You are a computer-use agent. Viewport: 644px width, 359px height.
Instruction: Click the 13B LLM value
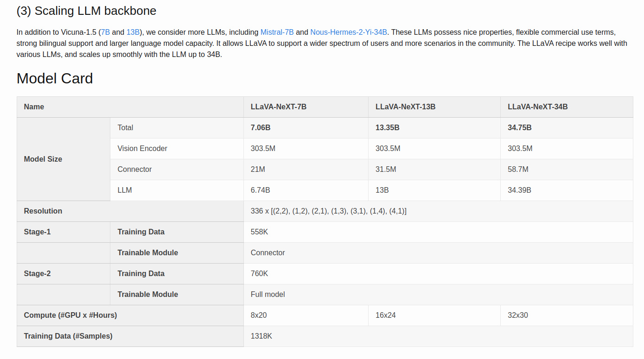[382, 190]
